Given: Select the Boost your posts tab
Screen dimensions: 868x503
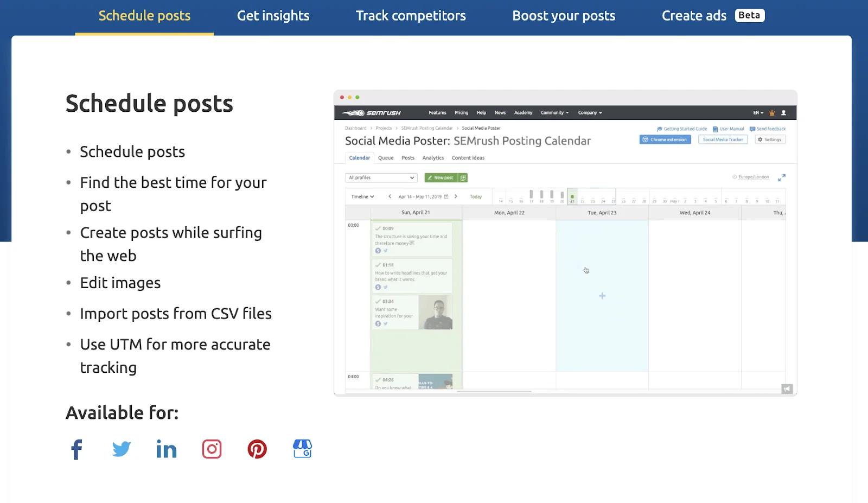Looking at the screenshot, I should point(564,16).
